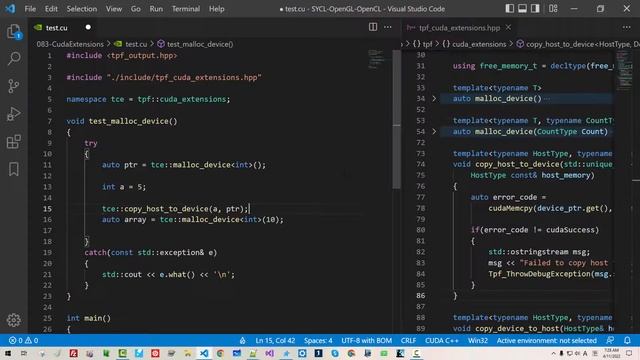Select CUDA C++ language mode
Screen dimensions: 640x360
tap(442, 340)
